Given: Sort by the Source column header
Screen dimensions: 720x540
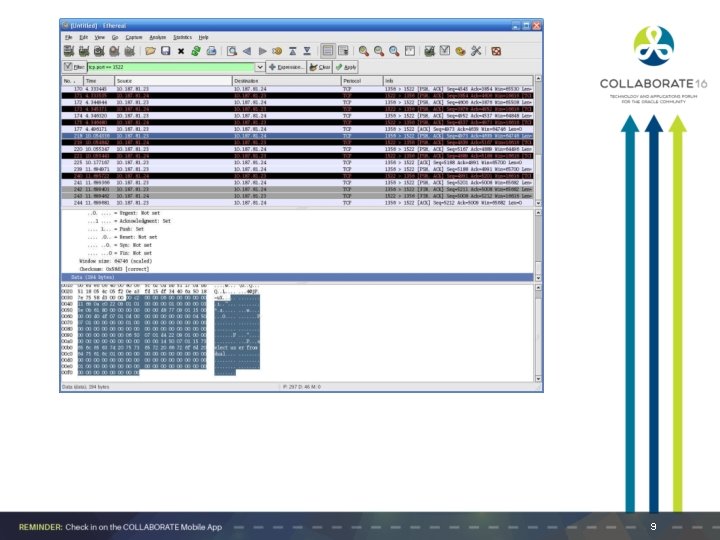Looking at the screenshot, I should [173, 81].
